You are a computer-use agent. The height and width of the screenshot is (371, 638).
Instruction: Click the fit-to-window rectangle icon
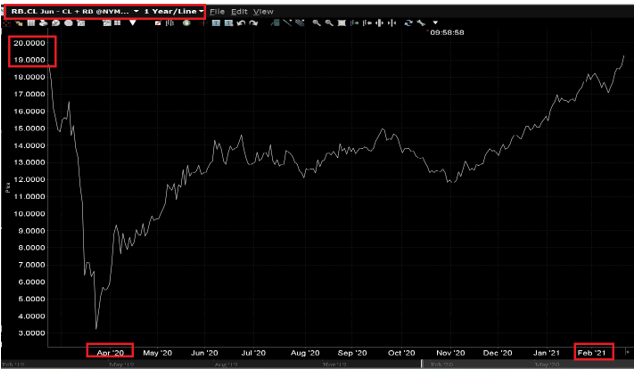coord(342,23)
